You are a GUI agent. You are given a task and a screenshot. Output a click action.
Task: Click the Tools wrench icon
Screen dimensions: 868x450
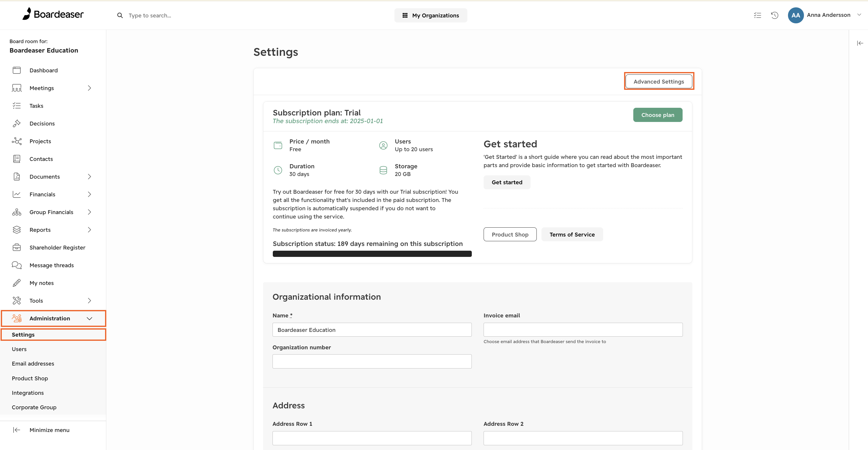coord(17,301)
